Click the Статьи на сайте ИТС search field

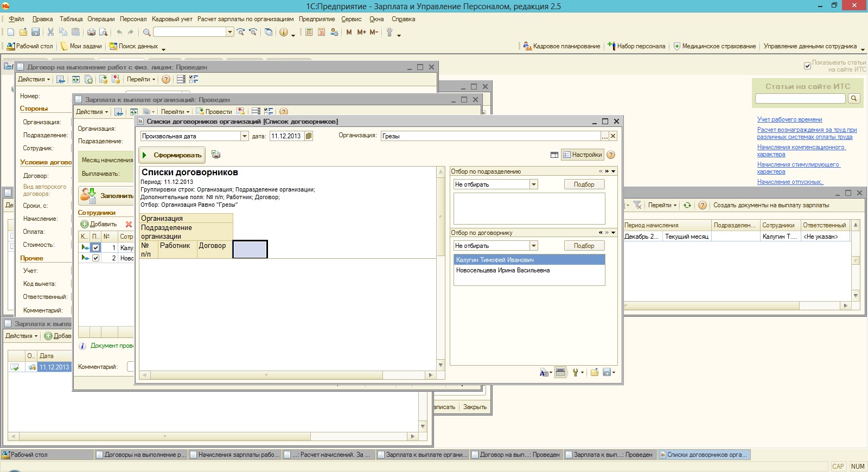[800, 98]
